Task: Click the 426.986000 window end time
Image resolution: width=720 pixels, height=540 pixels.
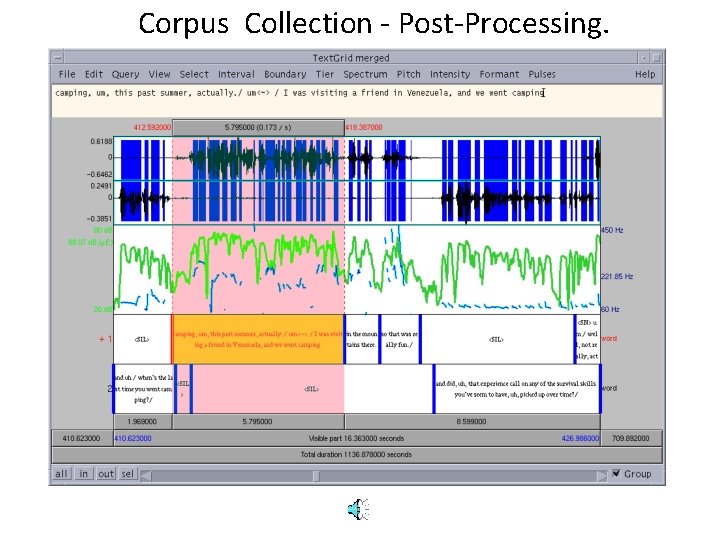Action: 580,438
